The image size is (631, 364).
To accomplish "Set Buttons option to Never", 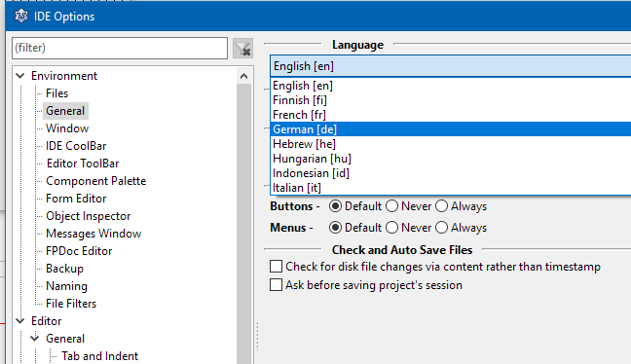I will pos(392,206).
